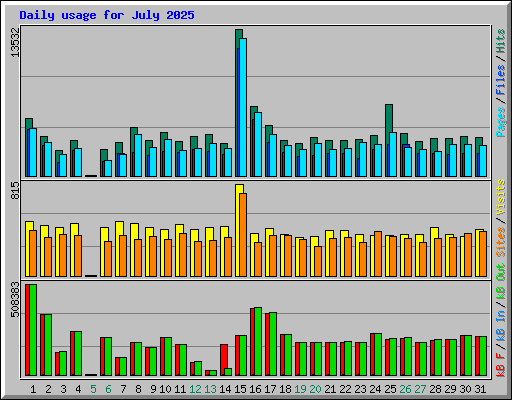The image size is (512, 400).
Task: Select the hits bar for day 1
Action: point(29,147)
